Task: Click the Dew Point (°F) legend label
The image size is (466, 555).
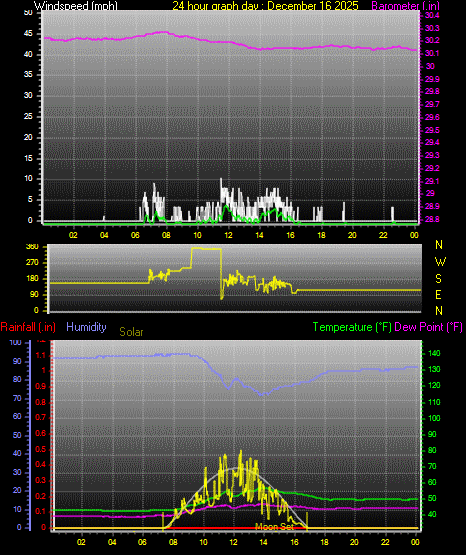Action: (x=428, y=327)
